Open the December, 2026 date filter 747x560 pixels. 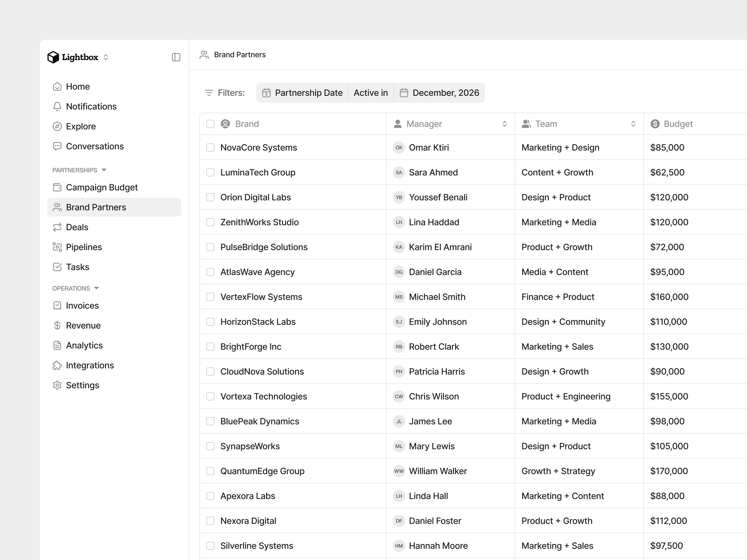coord(440,93)
